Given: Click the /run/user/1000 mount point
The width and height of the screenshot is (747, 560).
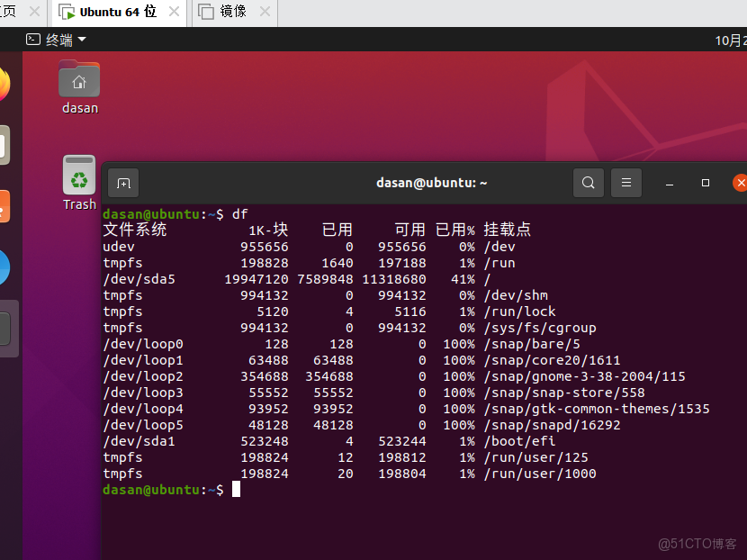Looking at the screenshot, I should (540, 474).
